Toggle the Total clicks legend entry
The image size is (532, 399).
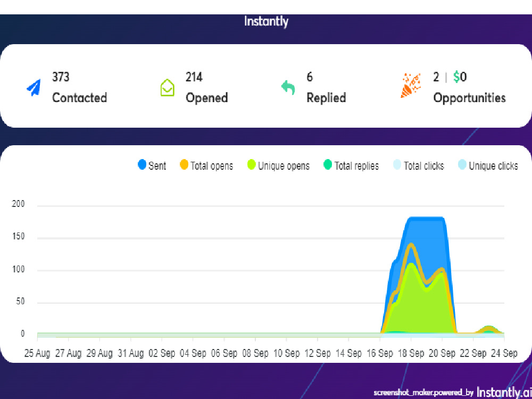point(418,165)
